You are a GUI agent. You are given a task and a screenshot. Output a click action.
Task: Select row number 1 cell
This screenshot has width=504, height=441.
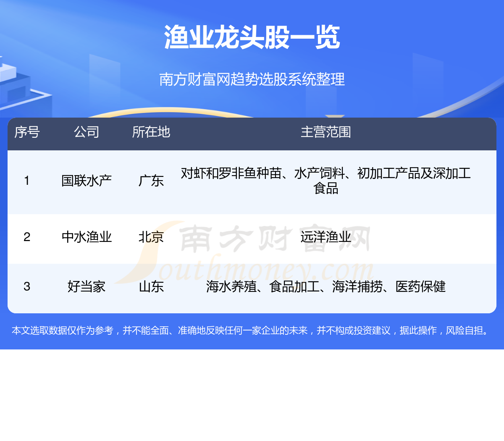click(x=27, y=181)
